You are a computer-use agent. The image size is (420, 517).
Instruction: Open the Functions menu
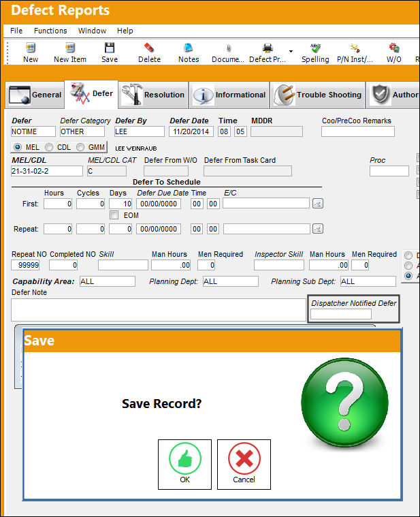(x=50, y=31)
